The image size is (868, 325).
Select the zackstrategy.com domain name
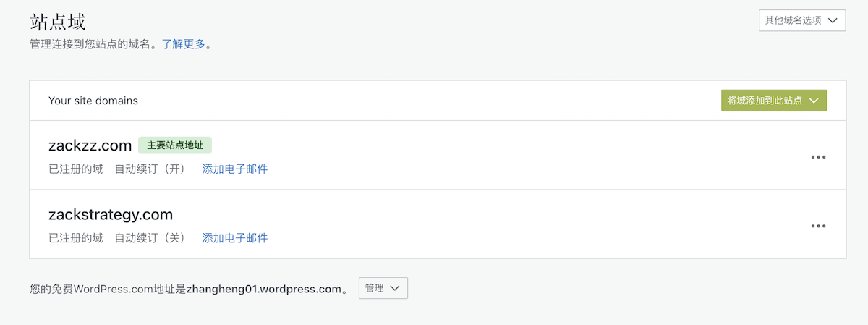pyautogui.click(x=111, y=214)
